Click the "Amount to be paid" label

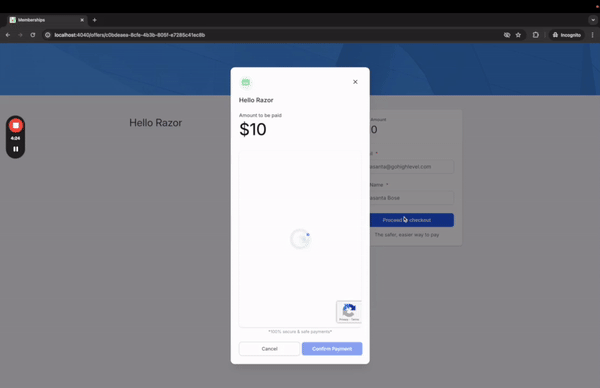tap(260, 115)
